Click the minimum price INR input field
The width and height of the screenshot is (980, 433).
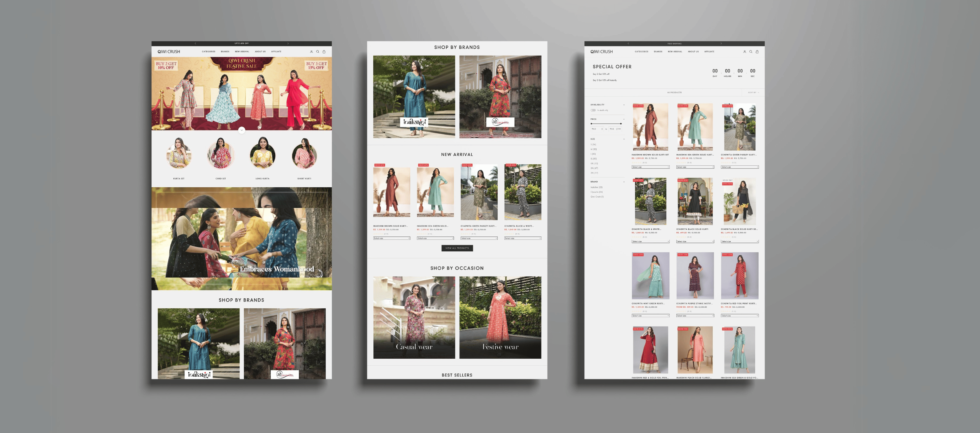click(598, 129)
